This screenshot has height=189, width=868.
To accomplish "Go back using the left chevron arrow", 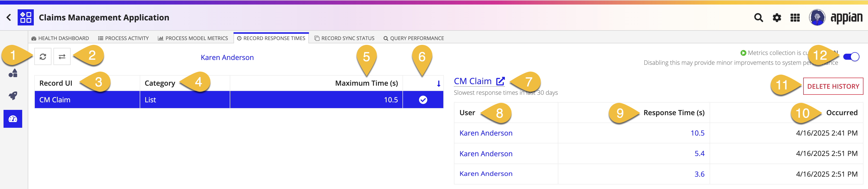I will (x=9, y=18).
